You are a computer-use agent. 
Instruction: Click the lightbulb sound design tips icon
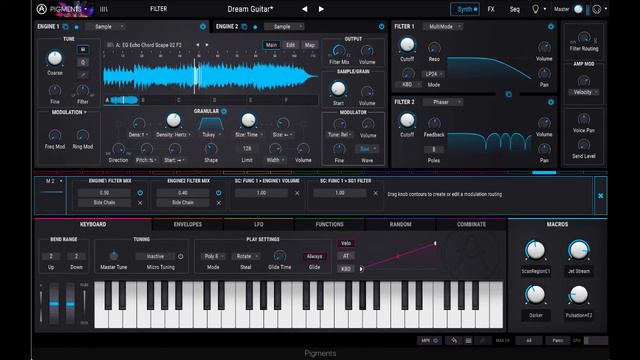point(535,9)
